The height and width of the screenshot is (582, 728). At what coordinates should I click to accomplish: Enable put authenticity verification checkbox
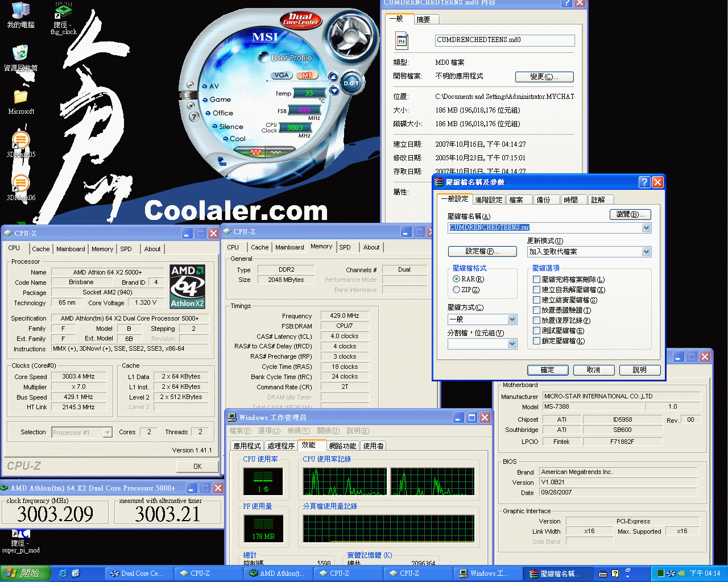pyautogui.click(x=536, y=310)
